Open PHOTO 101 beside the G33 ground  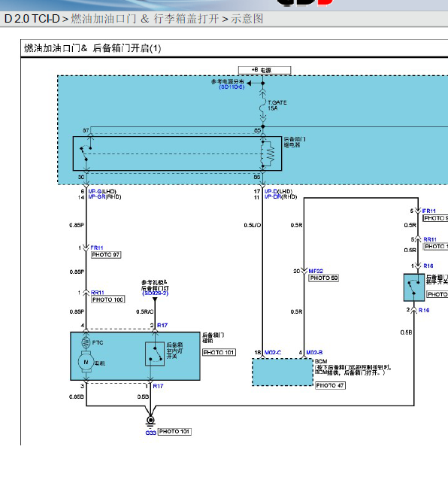pos(174,431)
